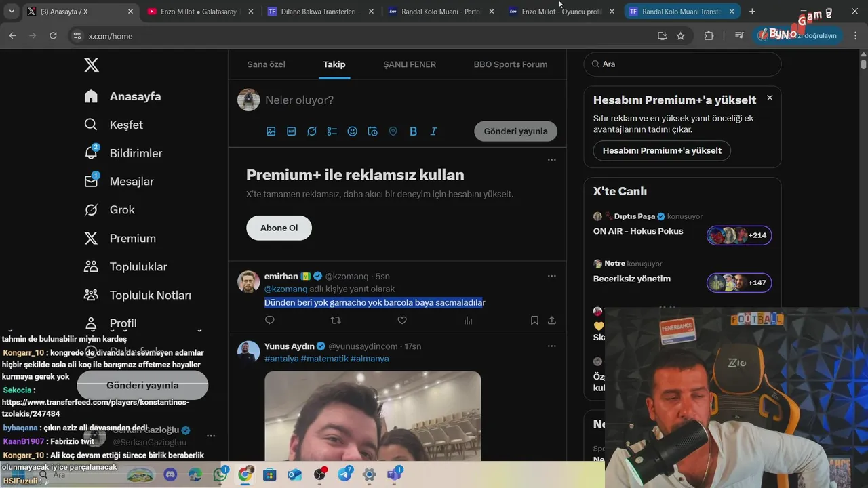The height and width of the screenshot is (488, 868).
Task: Switch to Dilane Bakwa Transferleri tab
Action: click(320, 12)
